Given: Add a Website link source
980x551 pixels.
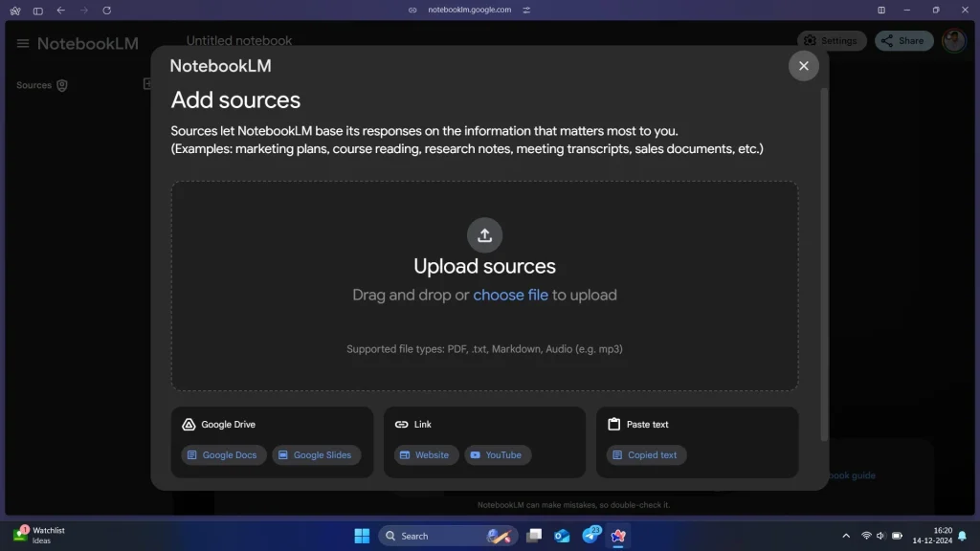Looking at the screenshot, I should click(426, 454).
